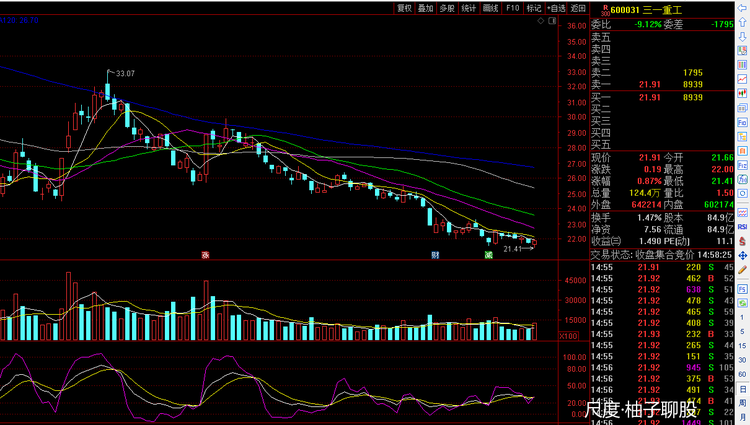Click the 委比 -9.12% value
The width and height of the screenshot is (750, 425).
point(648,24)
